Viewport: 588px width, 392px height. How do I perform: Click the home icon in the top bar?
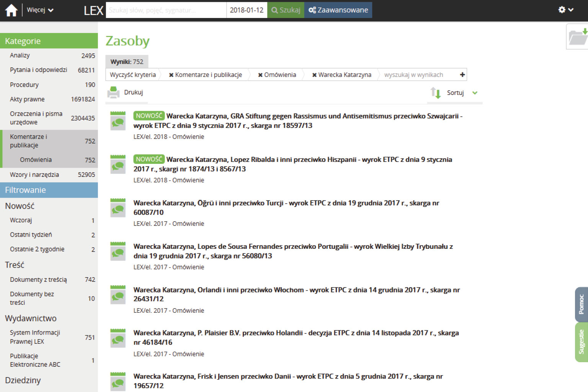(11, 10)
